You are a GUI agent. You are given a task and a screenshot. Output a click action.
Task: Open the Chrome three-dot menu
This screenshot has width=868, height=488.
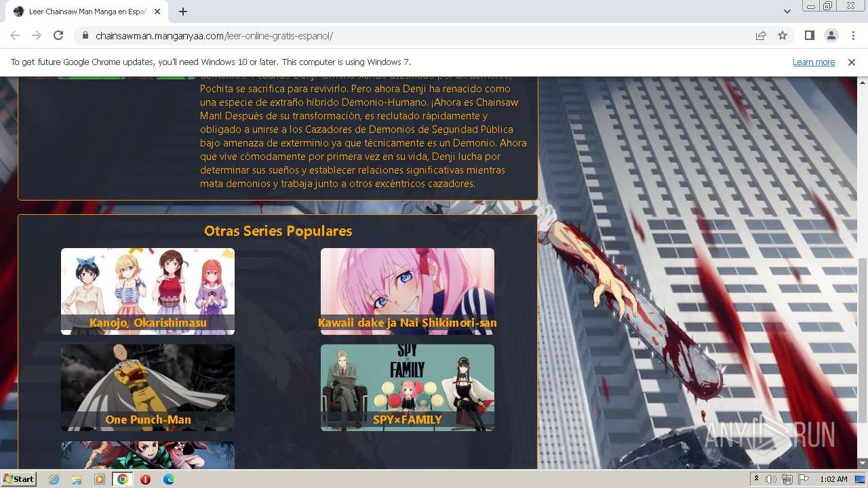pyautogui.click(x=852, y=35)
